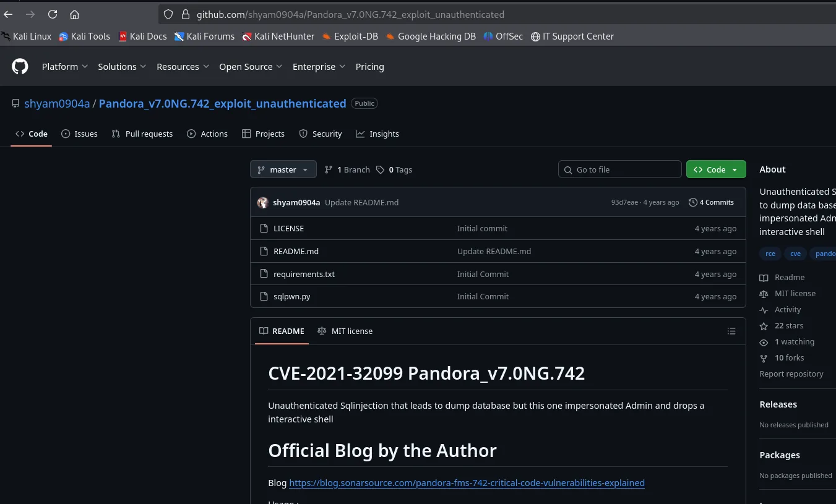Switch to the Actions tab
Image resolution: width=836 pixels, height=504 pixels.
pyautogui.click(x=207, y=134)
